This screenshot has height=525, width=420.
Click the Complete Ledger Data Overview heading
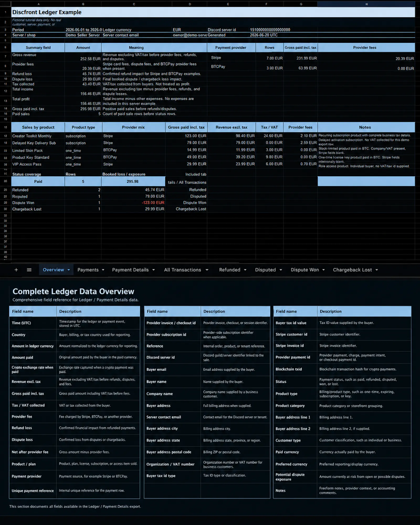pos(73,291)
